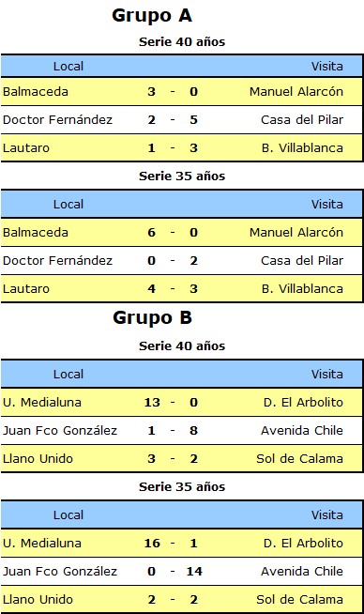Select U. Medialuna in Grupo B Serie 35
The image size is (364, 614).
pyautogui.click(x=42, y=544)
